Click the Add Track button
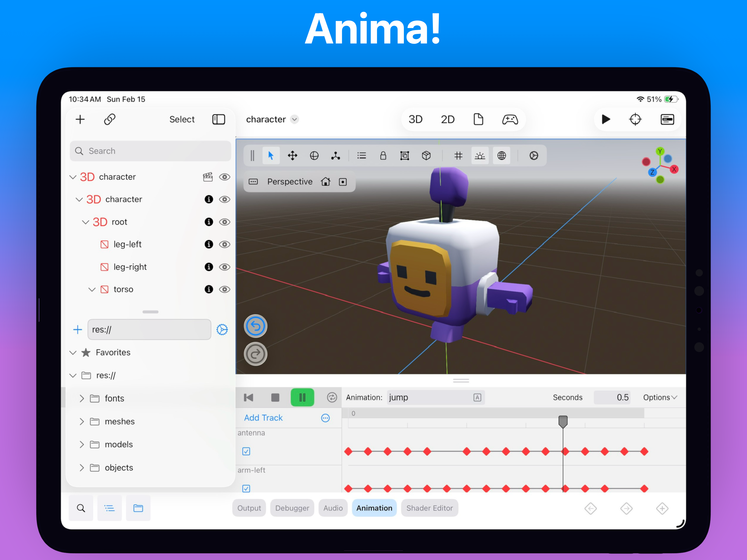This screenshot has width=747, height=560. tap(263, 418)
